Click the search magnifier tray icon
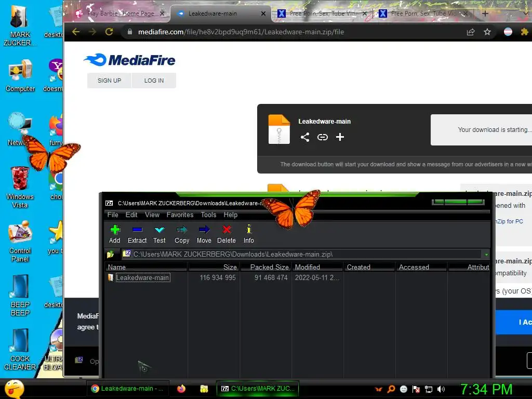 click(391, 389)
